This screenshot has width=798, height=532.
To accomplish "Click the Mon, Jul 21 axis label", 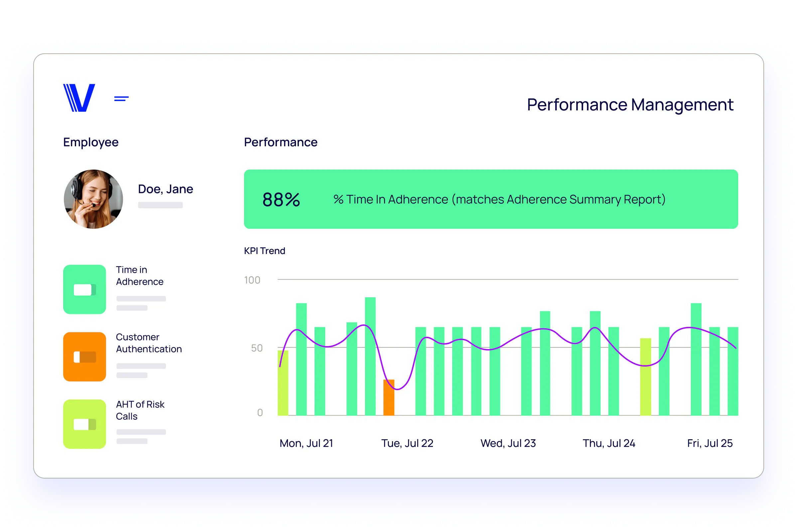I will click(306, 443).
